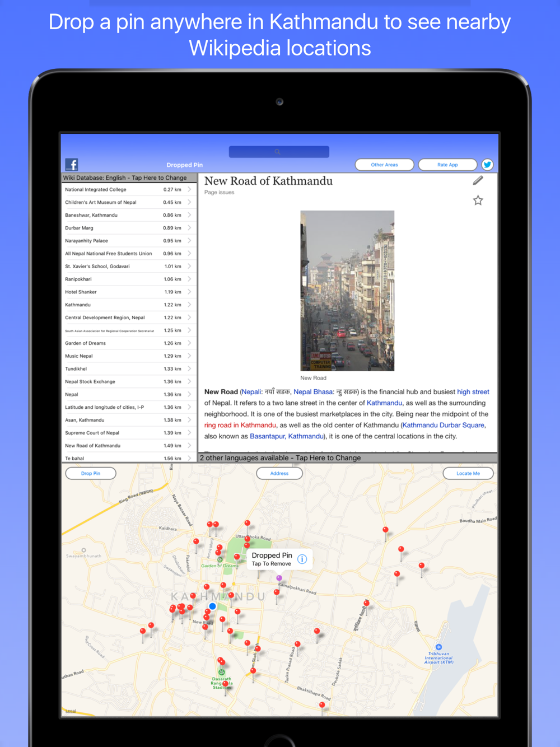Open Ranipokhari row chevron

coord(189,279)
